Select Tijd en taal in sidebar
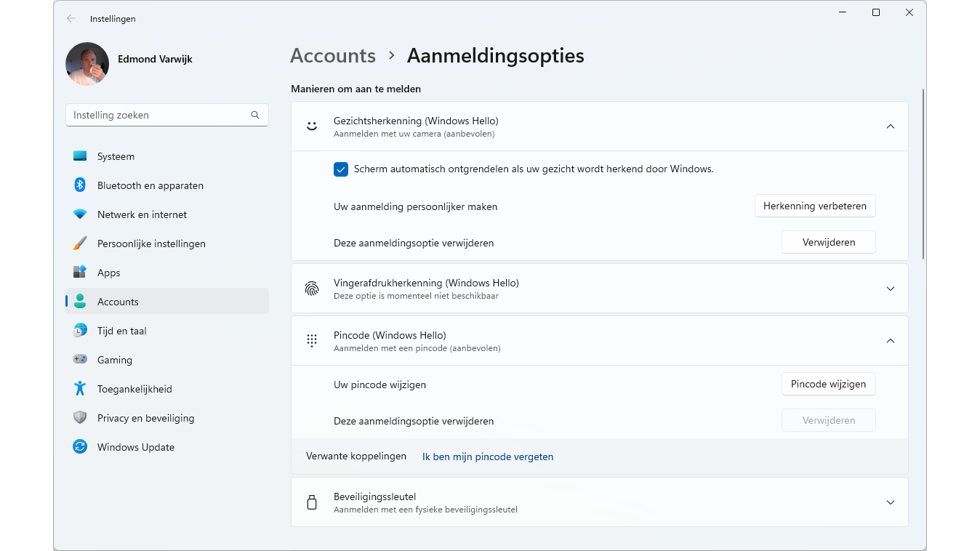The width and height of the screenshot is (980, 551). (x=121, y=331)
